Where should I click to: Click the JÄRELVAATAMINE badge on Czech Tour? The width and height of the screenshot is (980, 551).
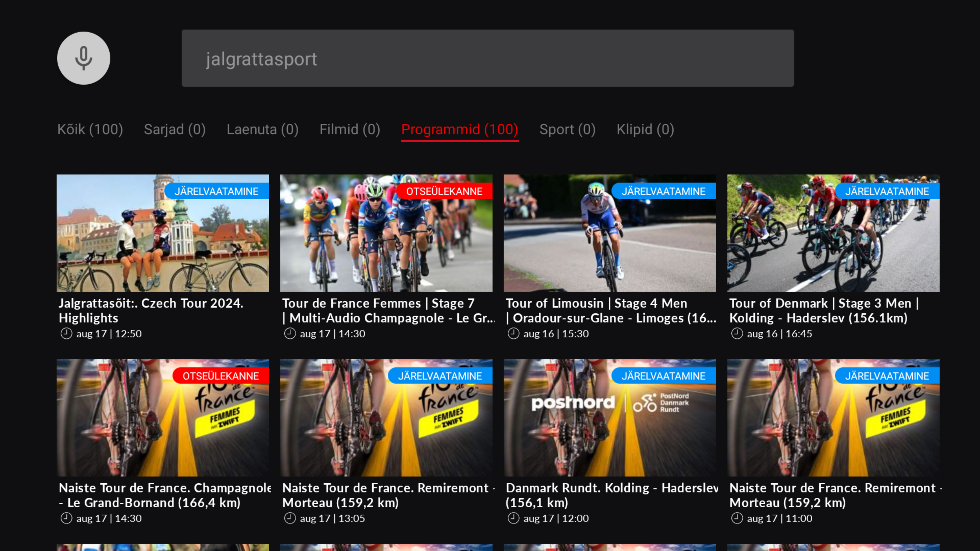[216, 191]
